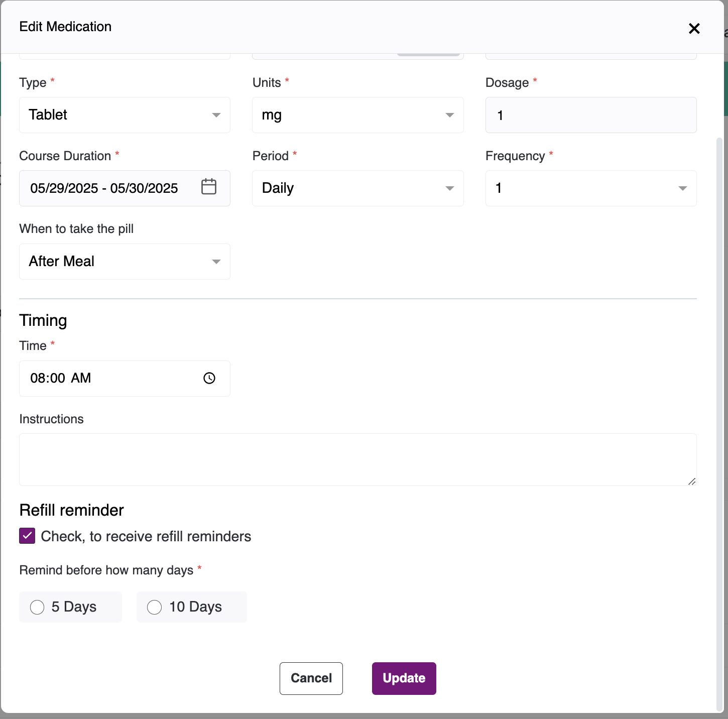Expand the Units dropdown showing mg

pos(357,115)
